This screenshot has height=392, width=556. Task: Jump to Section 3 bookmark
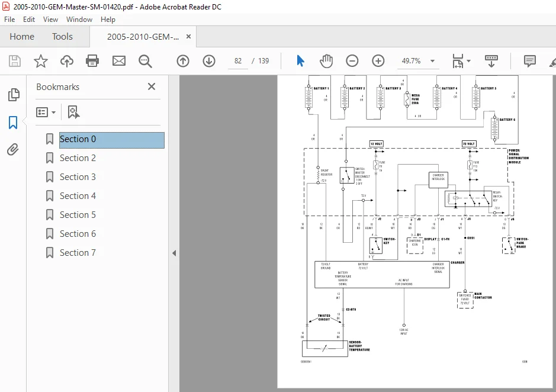(78, 177)
